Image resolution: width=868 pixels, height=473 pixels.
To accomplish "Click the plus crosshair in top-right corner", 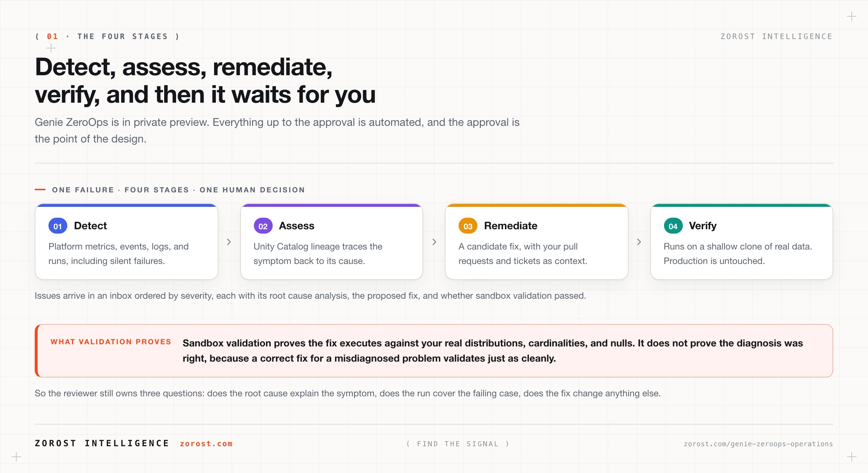I will [x=852, y=16].
